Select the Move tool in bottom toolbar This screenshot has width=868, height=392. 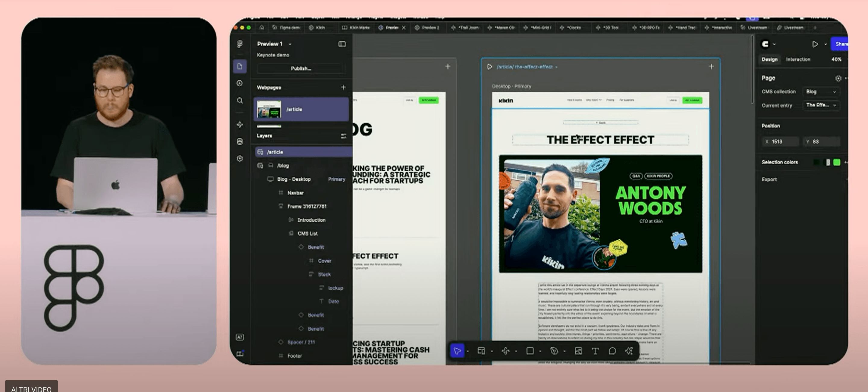click(x=457, y=351)
